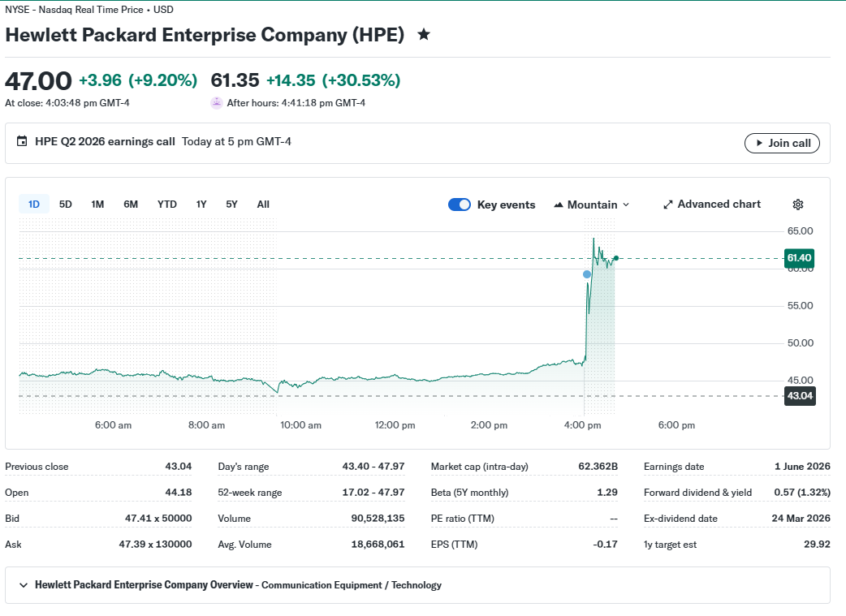Join the HPE Q2 2026 earnings call
This screenshot has width=846, height=616.
pos(782,143)
